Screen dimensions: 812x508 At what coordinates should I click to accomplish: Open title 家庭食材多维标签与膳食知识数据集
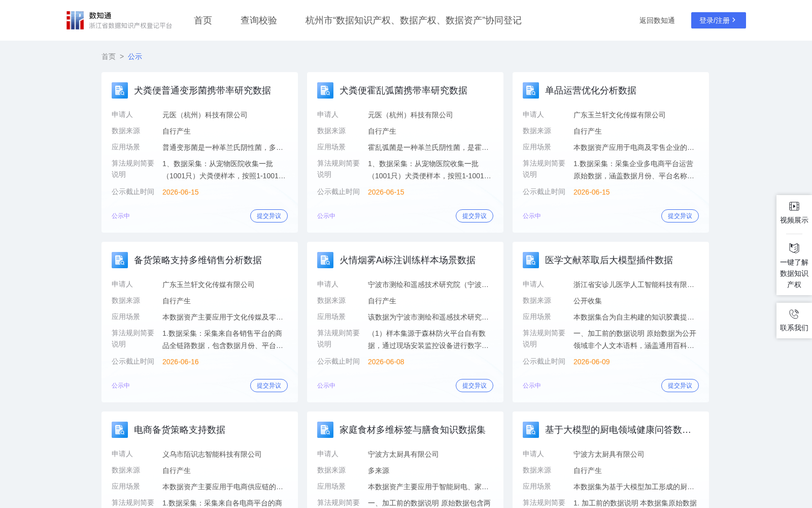tap(413, 430)
